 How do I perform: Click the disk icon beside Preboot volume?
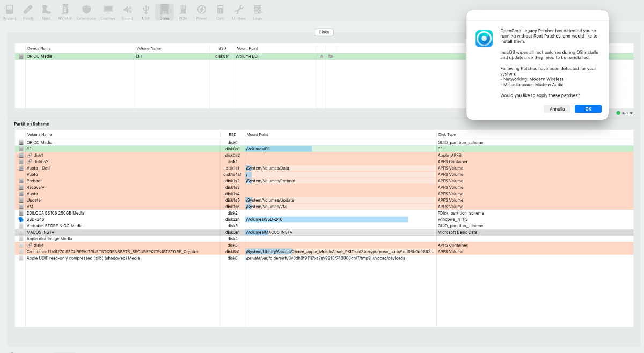[x=21, y=181]
